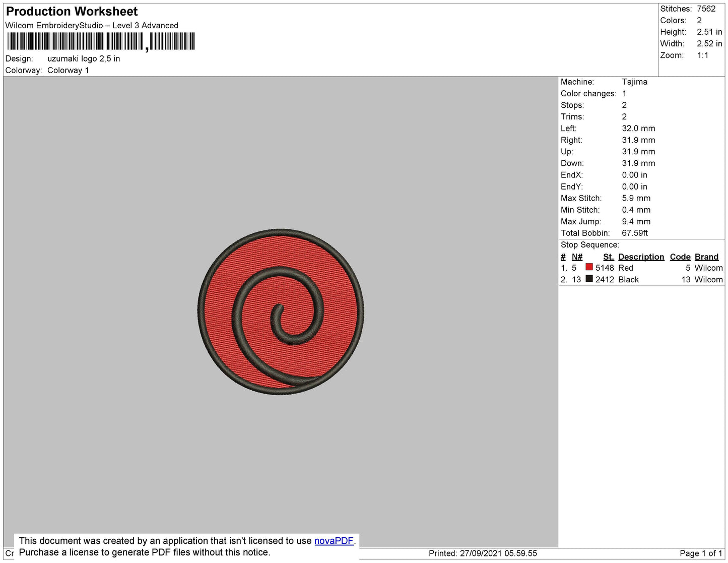Viewport: 728px width, 563px height.
Task: Click the 'Red' description text
Action: (x=626, y=268)
